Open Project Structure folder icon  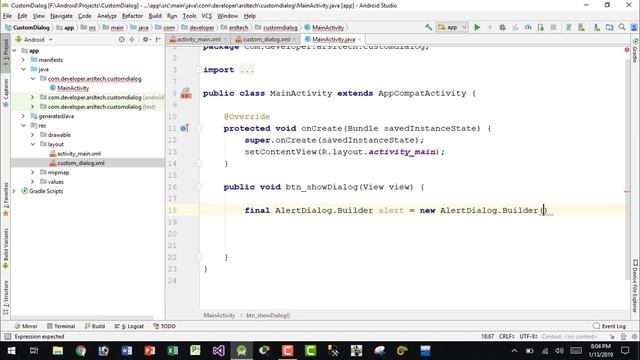click(x=609, y=27)
